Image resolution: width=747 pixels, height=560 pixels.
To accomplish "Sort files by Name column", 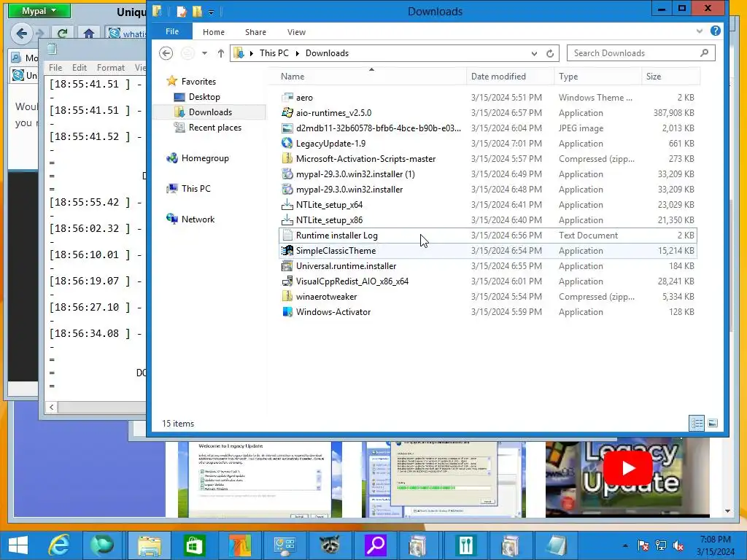I will click(x=371, y=76).
